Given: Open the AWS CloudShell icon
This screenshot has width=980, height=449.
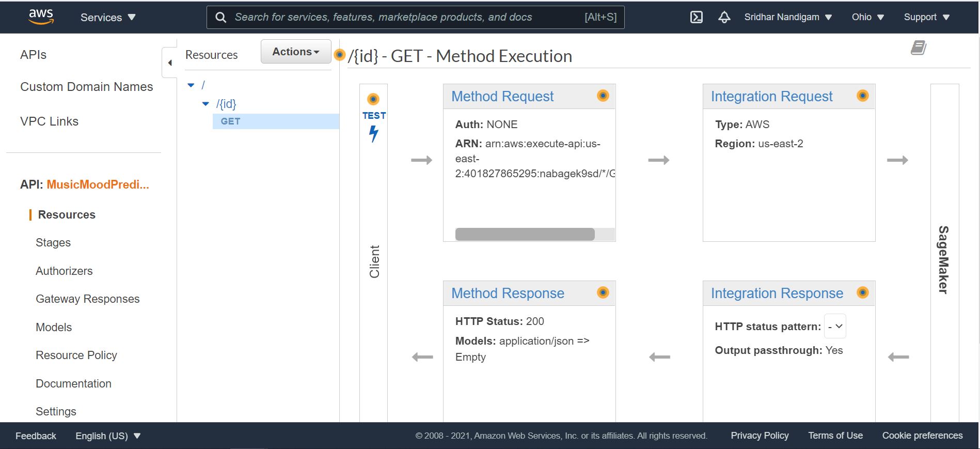Looking at the screenshot, I should click(x=696, y=17).
